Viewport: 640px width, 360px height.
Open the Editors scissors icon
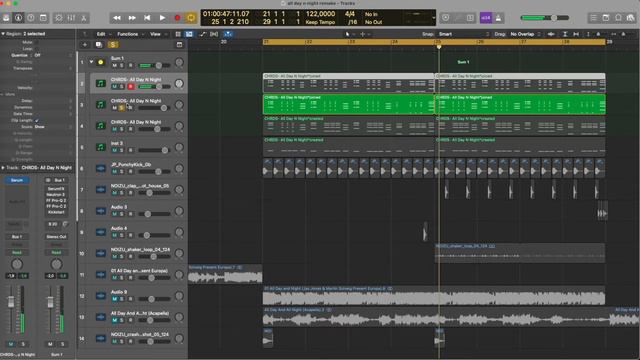84,18
